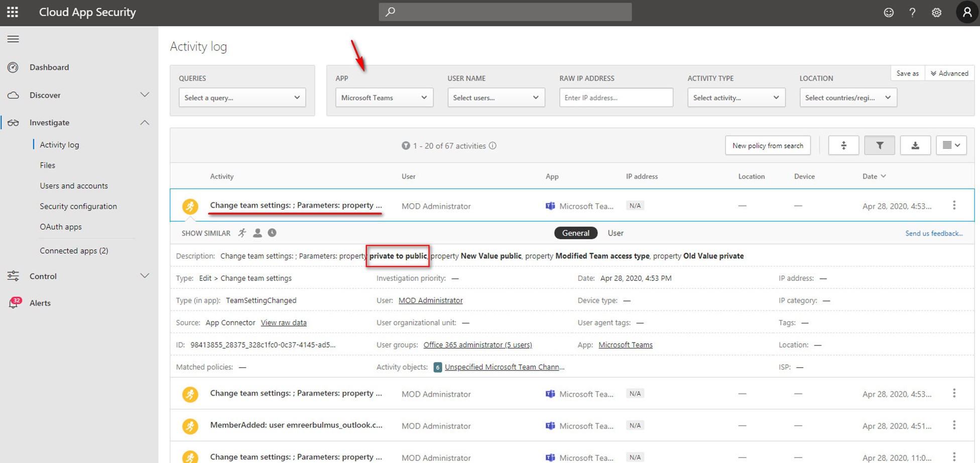Collapse the hamburger navigation menu
Image resolution: width=980 pixels, height=463 pixels.
pyautogui.click(x=13, y=39)
